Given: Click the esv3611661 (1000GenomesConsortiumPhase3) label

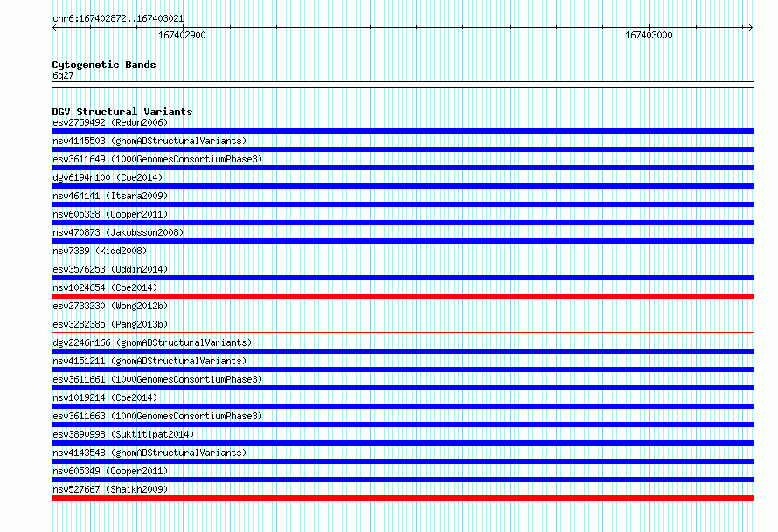Looking at the screenshot, I should (x=157, y=379).
